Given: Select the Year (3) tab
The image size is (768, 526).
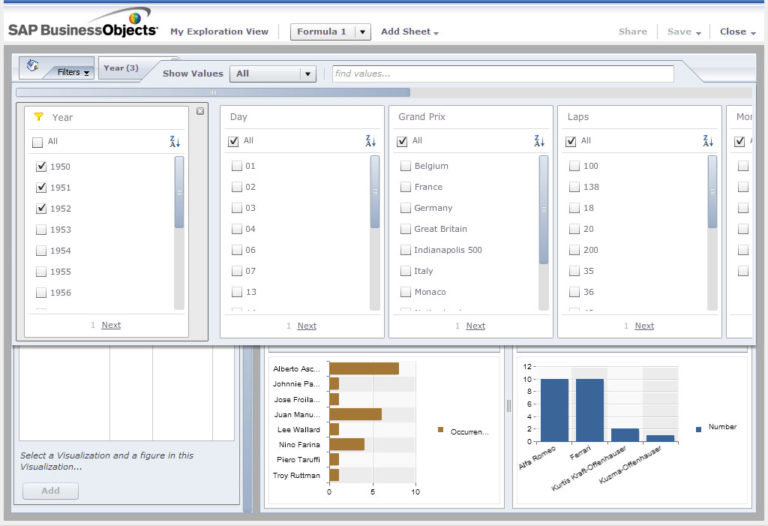Looking at the screenshot, I should coord(121,68).
